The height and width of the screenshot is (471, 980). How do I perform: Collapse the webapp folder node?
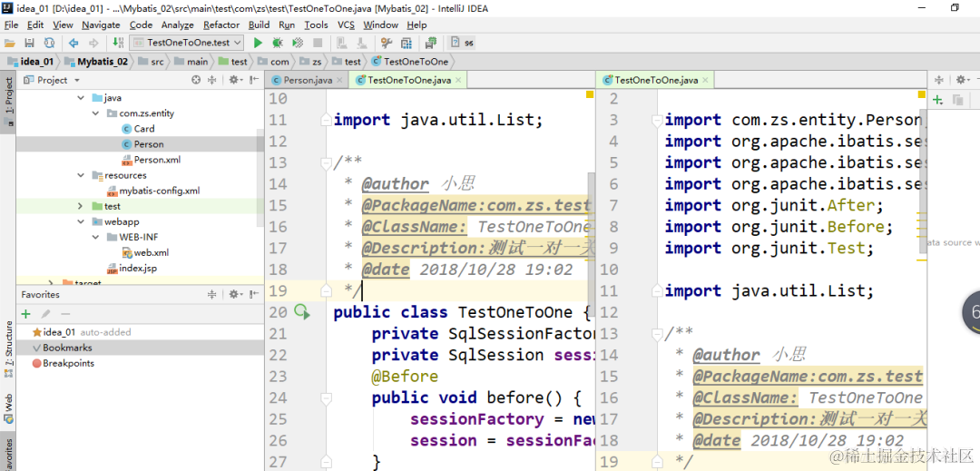point(80,221)
